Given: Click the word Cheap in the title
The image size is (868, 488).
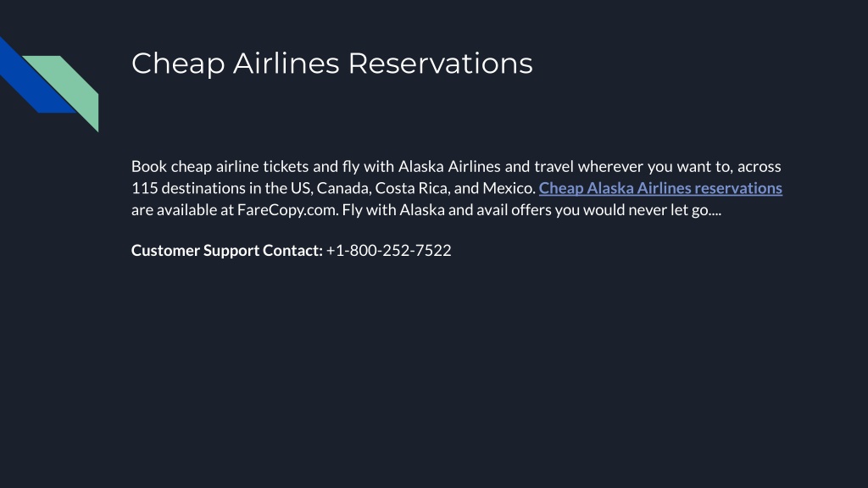Looking at the screenshot, I should coord(178,64).
